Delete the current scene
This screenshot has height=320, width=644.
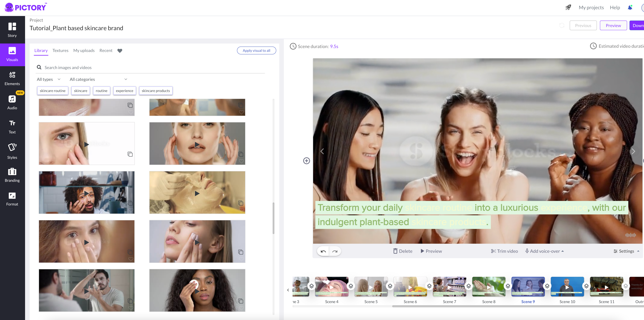[402, 251]
